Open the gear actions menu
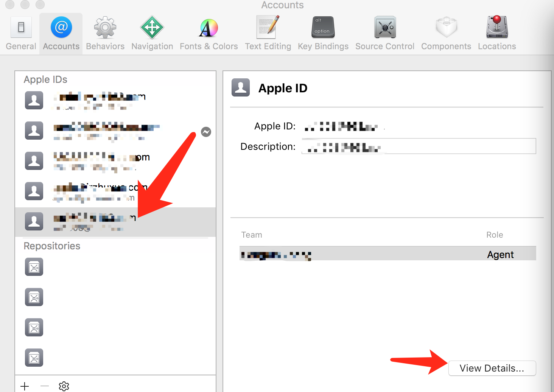The width and height of the screenshot is (554, 392). pyautogui.click(x=64, y=386)
